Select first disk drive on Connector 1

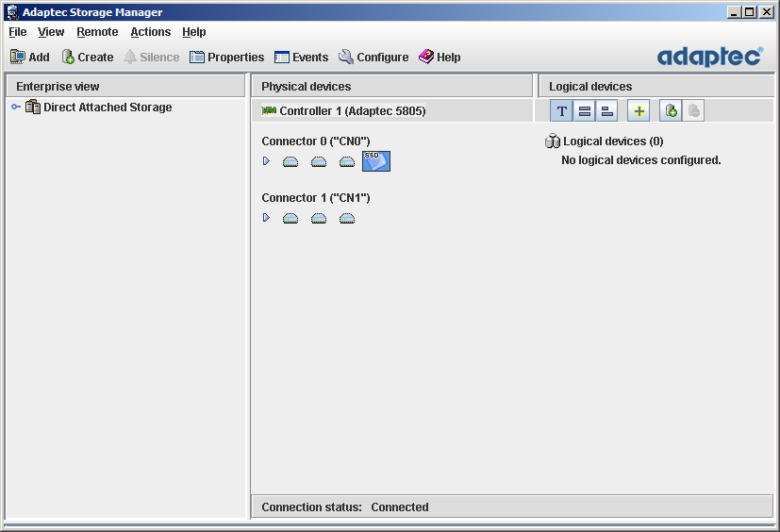pyautogui.click(x=290, y=219)
